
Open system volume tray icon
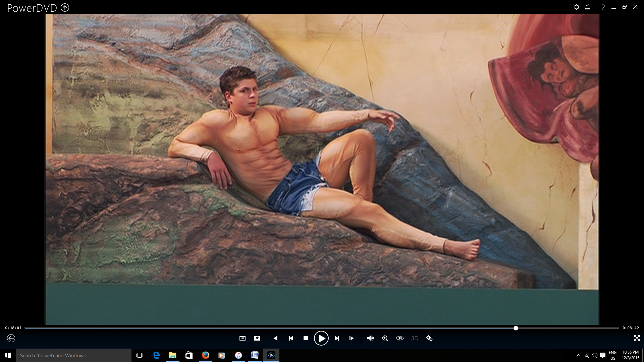pyautogui.click(x=594, y=355)
